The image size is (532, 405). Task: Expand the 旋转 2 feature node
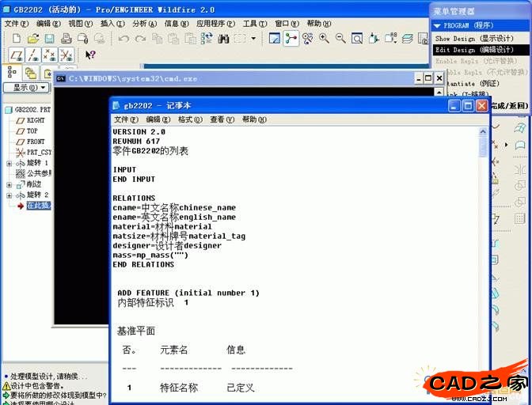pyautogui.click(x=9, y=195)
